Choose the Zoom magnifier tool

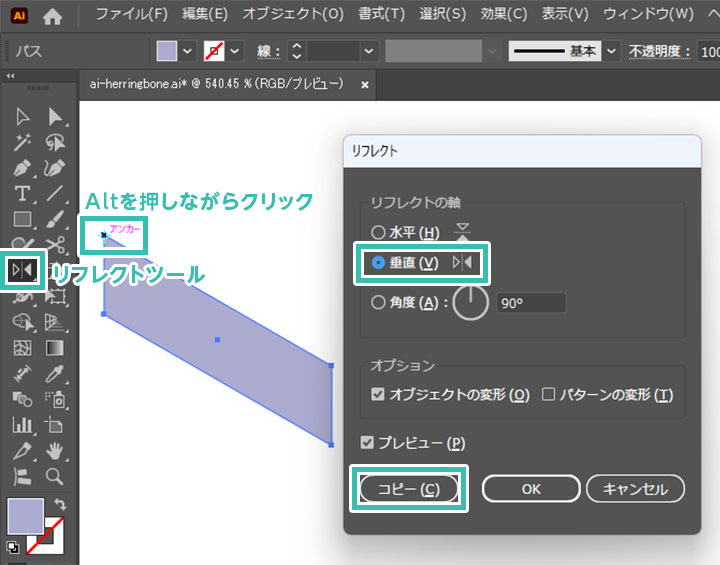(x=55, y=476)
